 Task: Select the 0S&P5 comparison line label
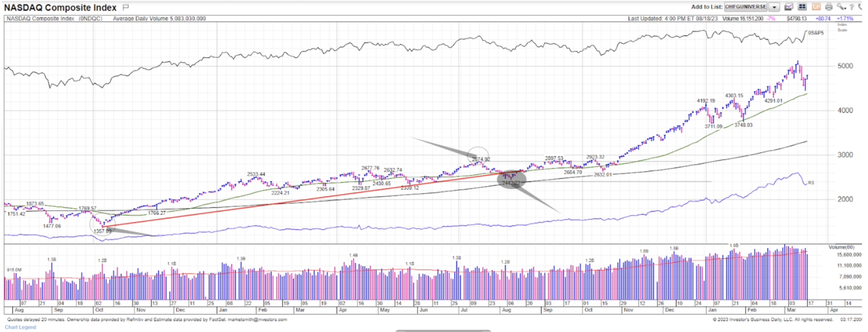pos(817,33)
